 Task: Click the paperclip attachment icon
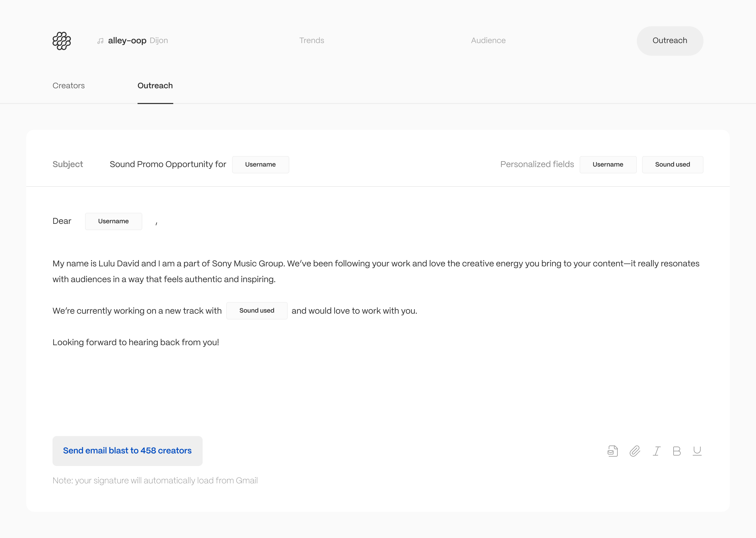(634, 451)
